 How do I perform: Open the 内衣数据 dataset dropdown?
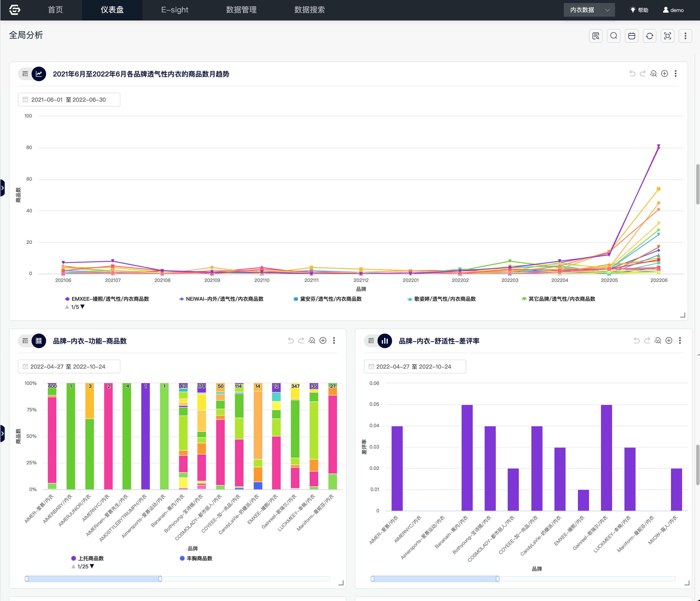tap(589, 10)
